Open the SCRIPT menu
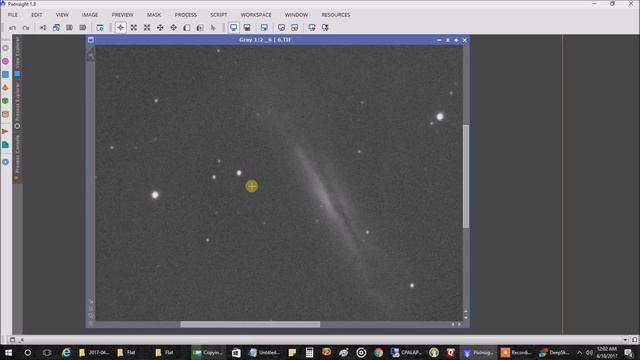The width and height of the screenshot is (640, 360). coord(219,15)
